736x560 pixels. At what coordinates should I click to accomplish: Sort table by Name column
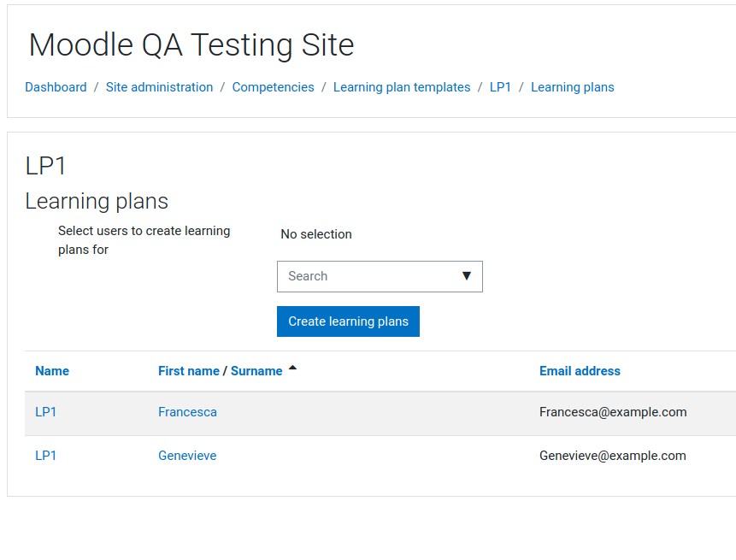(52, 371)
